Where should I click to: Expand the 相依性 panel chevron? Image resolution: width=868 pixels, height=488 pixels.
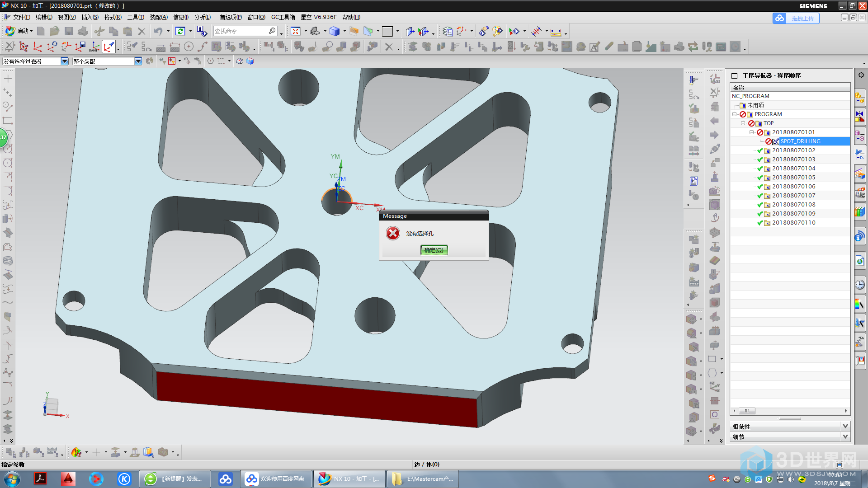[845, 426]
